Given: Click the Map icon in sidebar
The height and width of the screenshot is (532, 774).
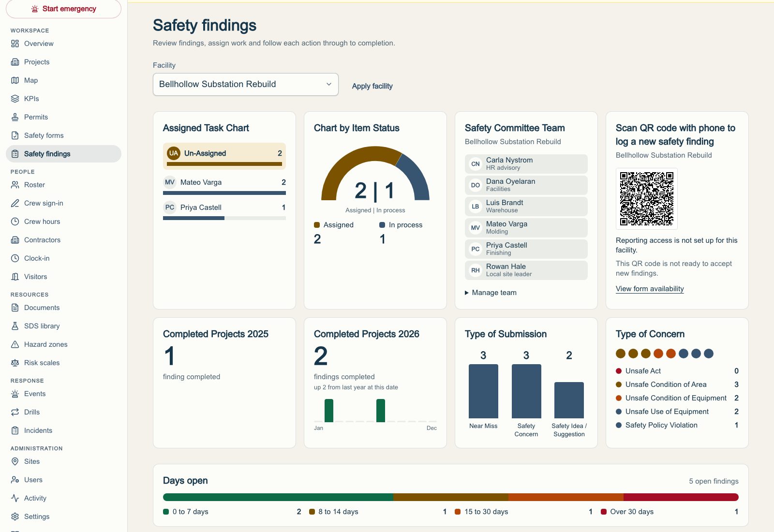Looking at the screenshot, I should 15,80.
